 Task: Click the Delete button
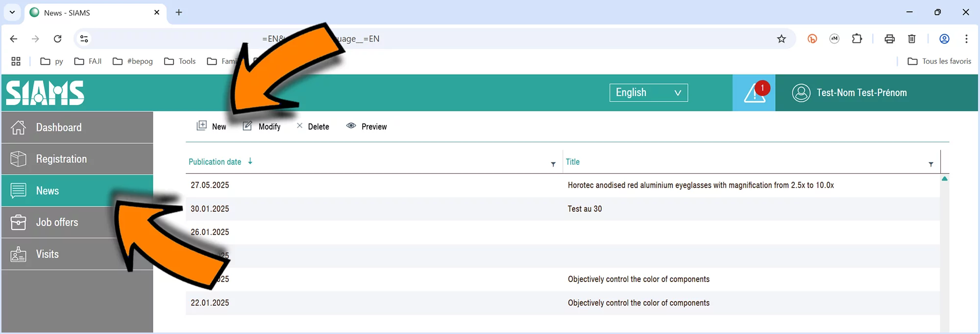coord(313,127)
